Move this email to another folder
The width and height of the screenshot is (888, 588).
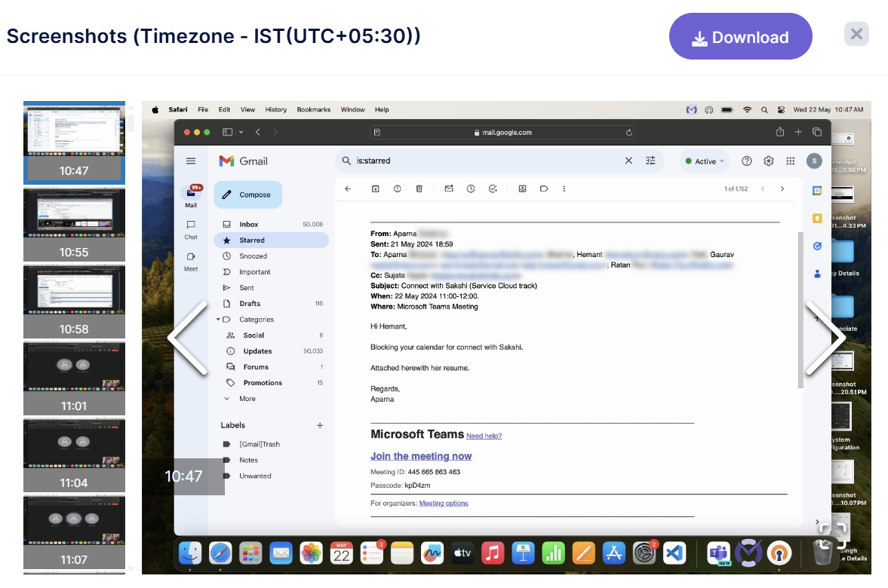(x=522, y=189)
